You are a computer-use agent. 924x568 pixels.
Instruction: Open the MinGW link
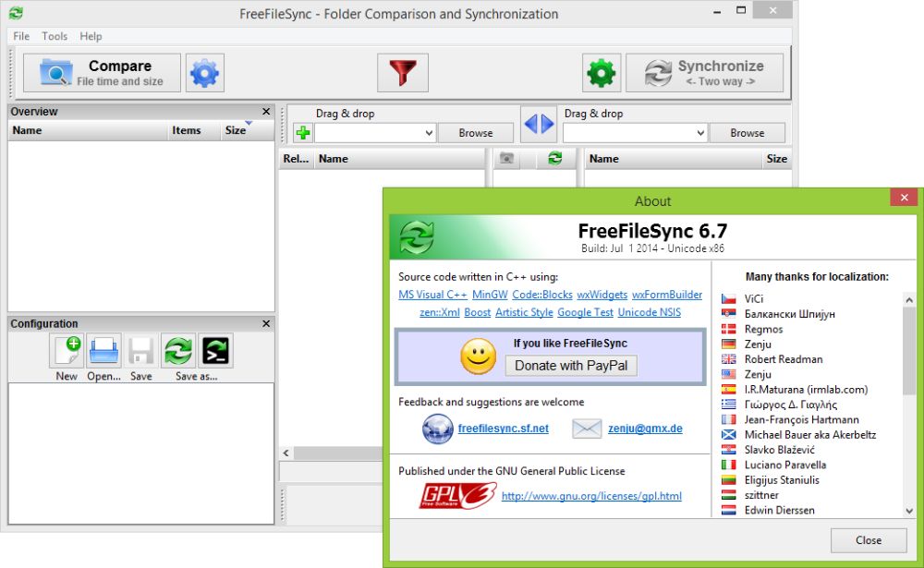(490, 295)
